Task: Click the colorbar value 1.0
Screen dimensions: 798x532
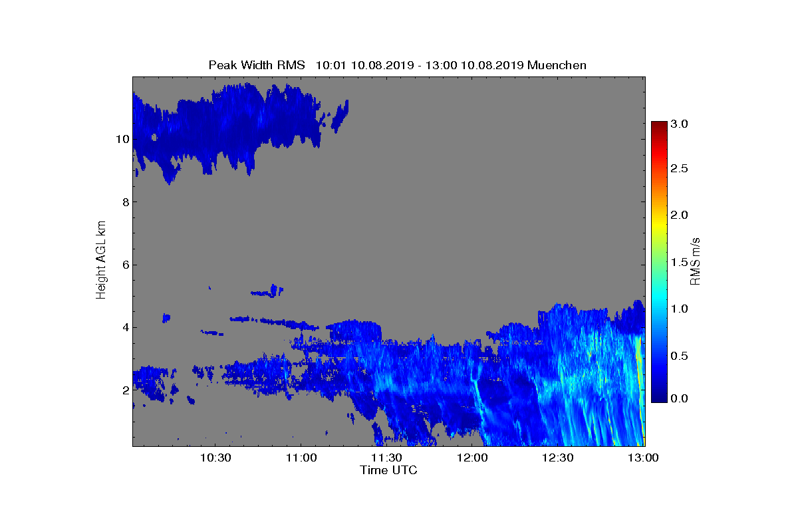Action: click(x=679, y=309)
